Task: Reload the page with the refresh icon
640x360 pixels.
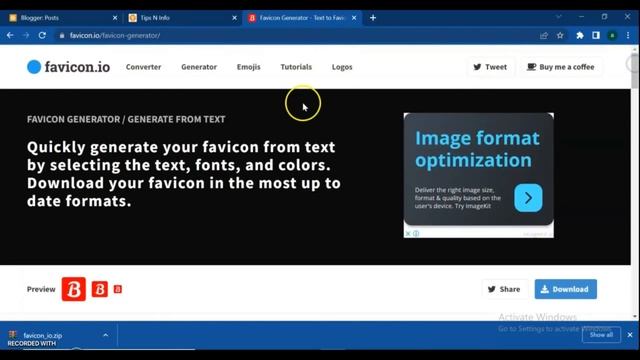Action: coord(42,36)
